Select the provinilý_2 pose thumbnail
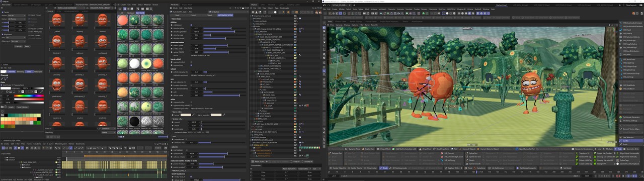The height and width of the screenshot is (181, 644). (x=80, y=64)
